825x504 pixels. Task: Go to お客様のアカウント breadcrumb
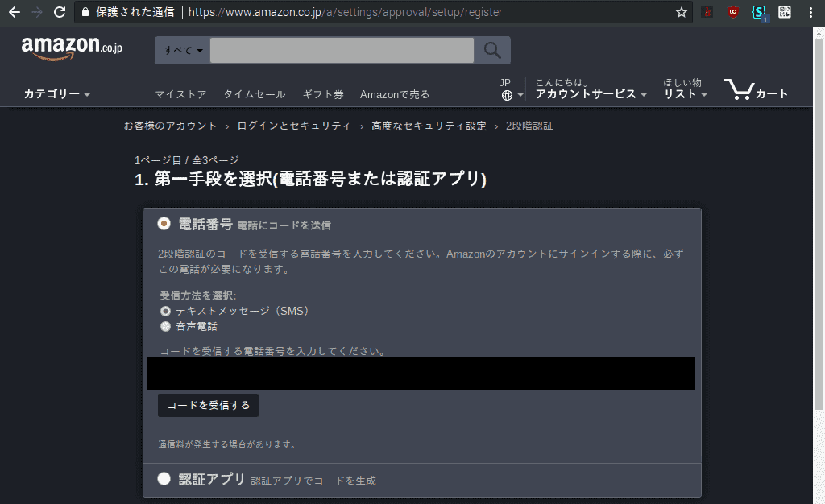coord(170,126)
